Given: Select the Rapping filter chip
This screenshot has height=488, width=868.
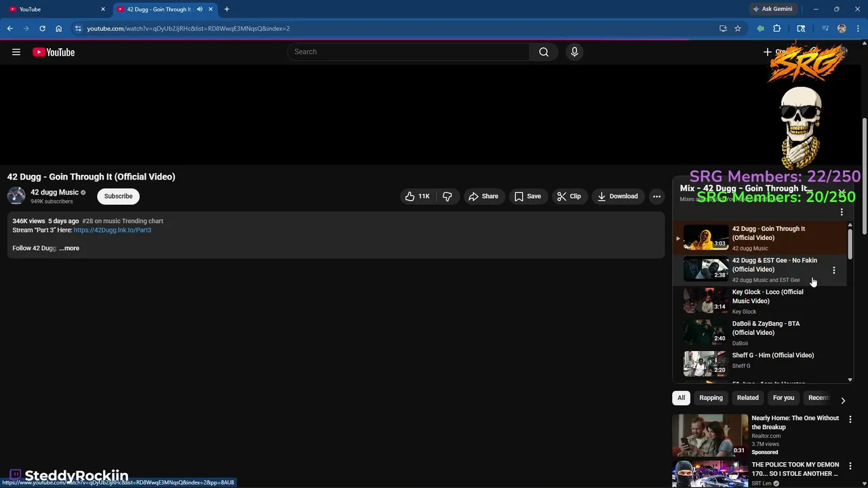Looking at the screenshot, I should [x=711, y=398].
